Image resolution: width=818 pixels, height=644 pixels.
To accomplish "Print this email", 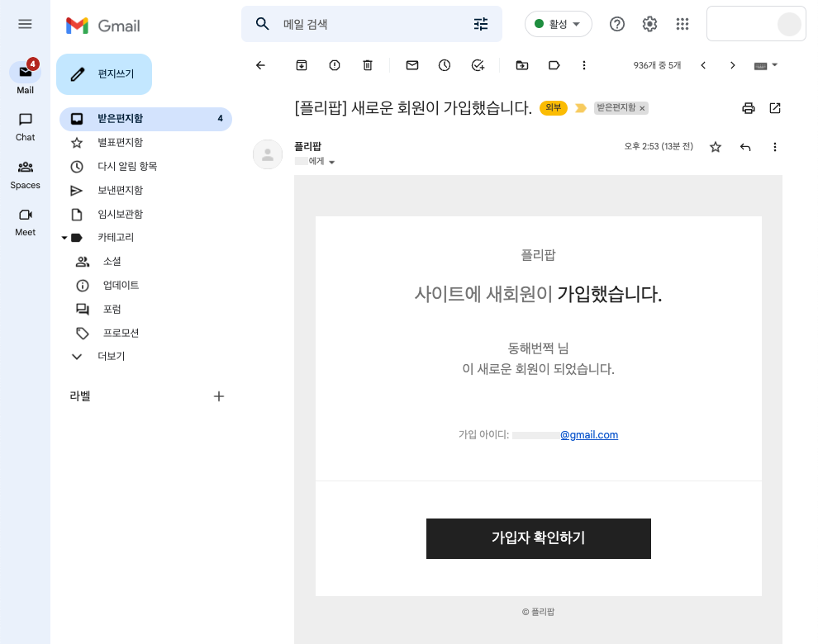I will pyautogui.click(x=748, y=108).
